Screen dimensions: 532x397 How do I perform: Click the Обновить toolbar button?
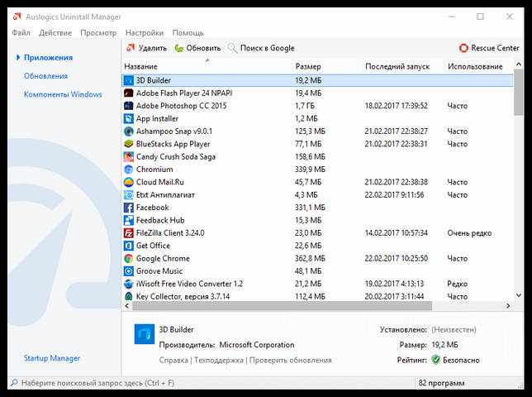pos(197,48)
